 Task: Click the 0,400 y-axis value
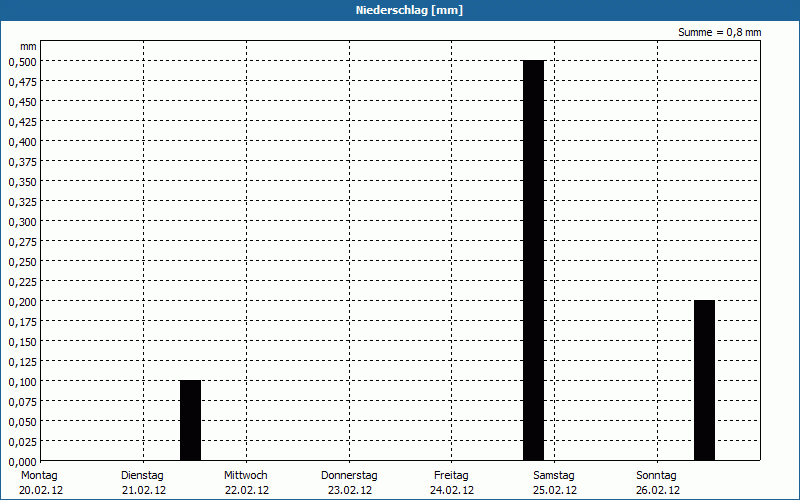coord(22,142)
